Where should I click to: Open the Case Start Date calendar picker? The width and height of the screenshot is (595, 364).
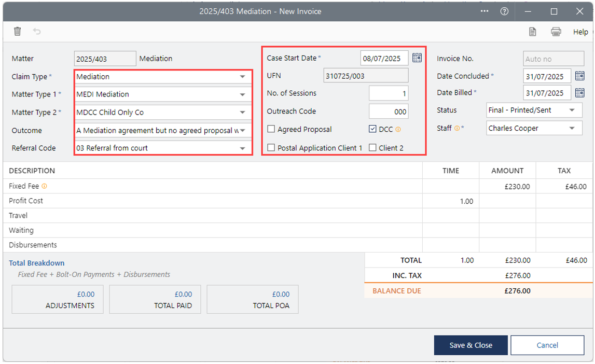(x=417, y=58)
